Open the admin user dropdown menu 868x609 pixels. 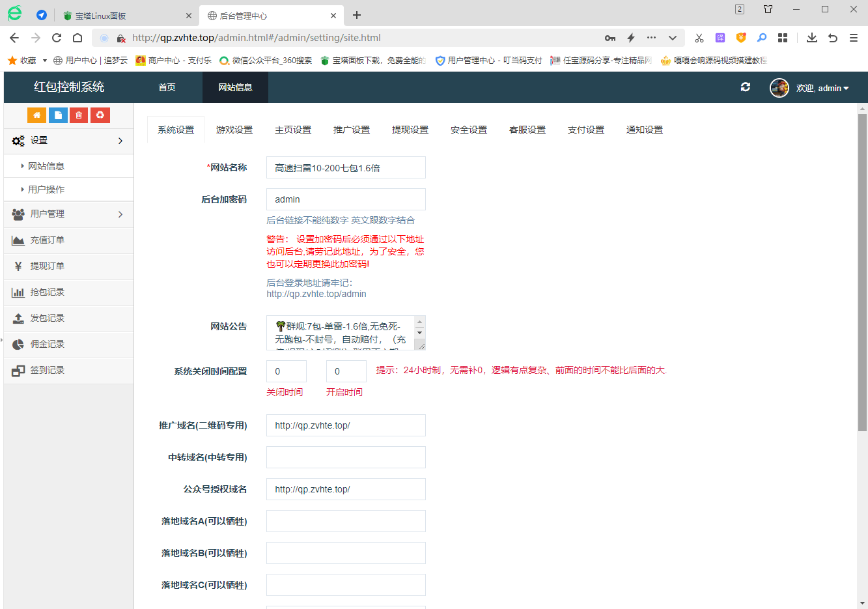(x=822, y=88)
